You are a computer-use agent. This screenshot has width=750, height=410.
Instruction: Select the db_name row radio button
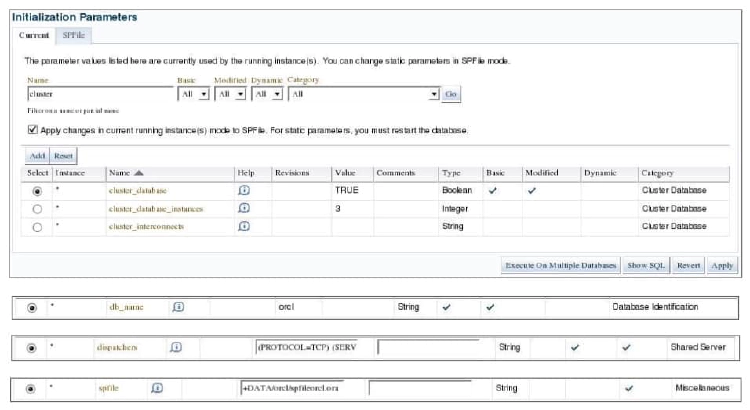click(32, 307)
